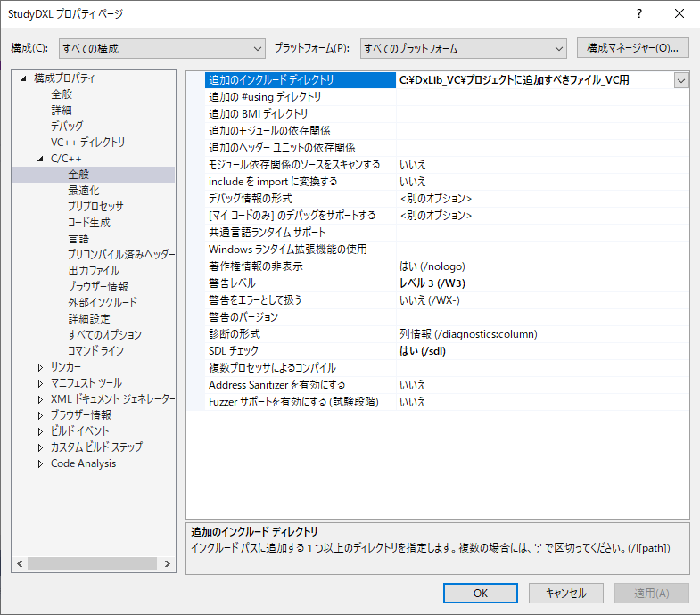Collapse the 構成プロパティ tree node

coord(24,78)
